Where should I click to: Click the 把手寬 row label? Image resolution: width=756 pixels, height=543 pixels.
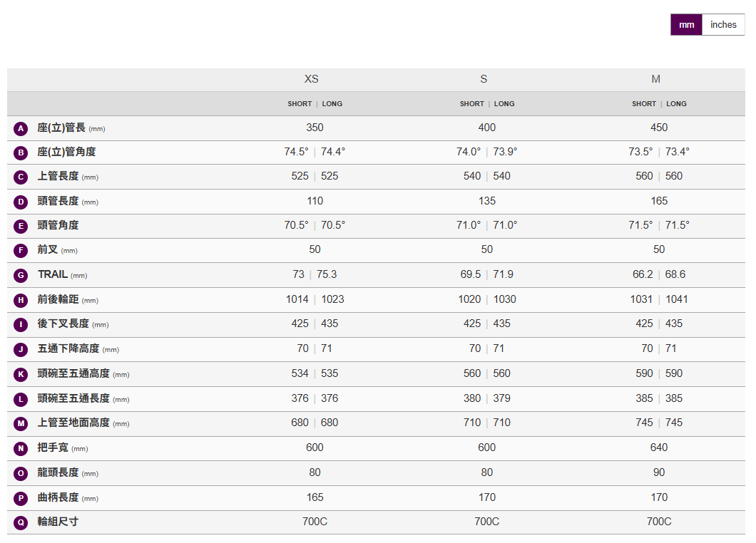point(53,448)
